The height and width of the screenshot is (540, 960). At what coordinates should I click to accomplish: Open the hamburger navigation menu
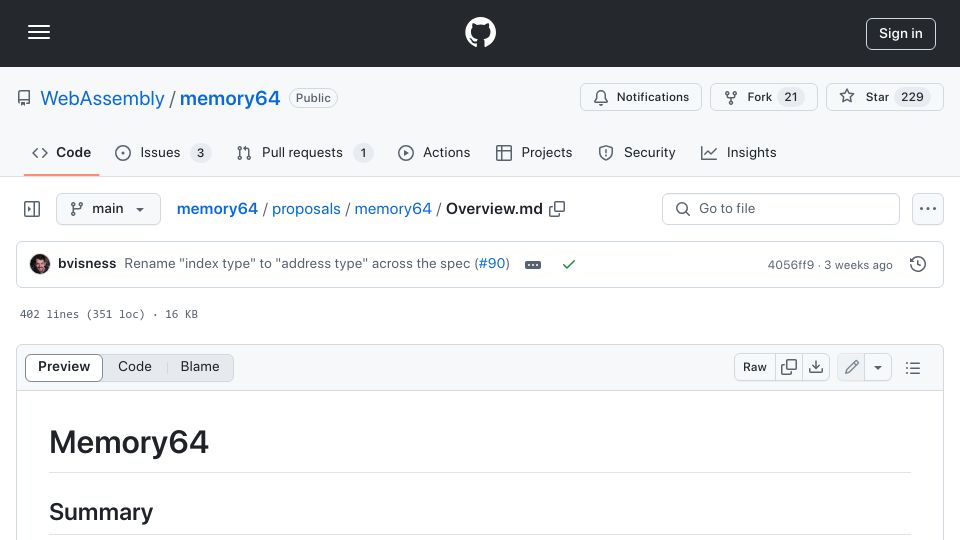[x=39, y=32]
